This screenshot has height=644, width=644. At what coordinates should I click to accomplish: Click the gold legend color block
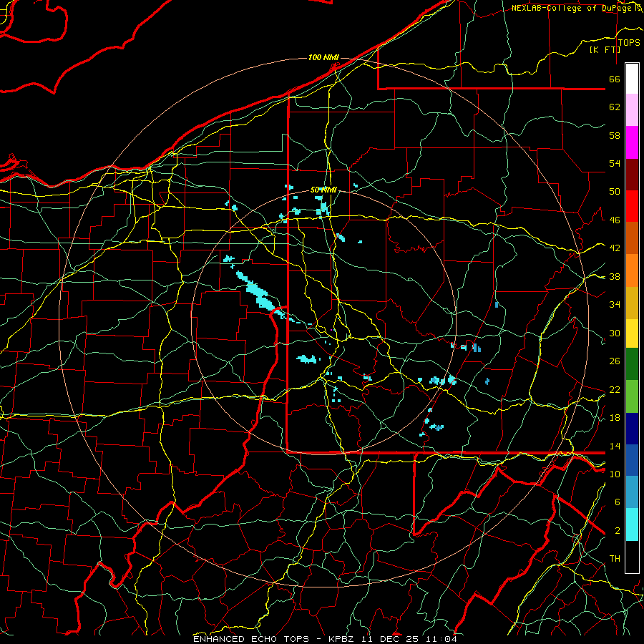click(x=632, y=303)
